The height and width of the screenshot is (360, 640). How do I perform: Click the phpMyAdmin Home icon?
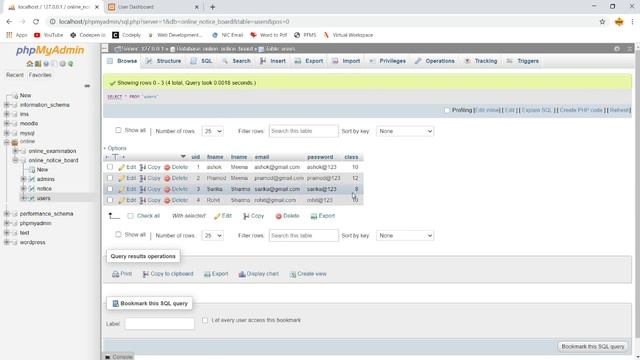[x=29, y=64]
